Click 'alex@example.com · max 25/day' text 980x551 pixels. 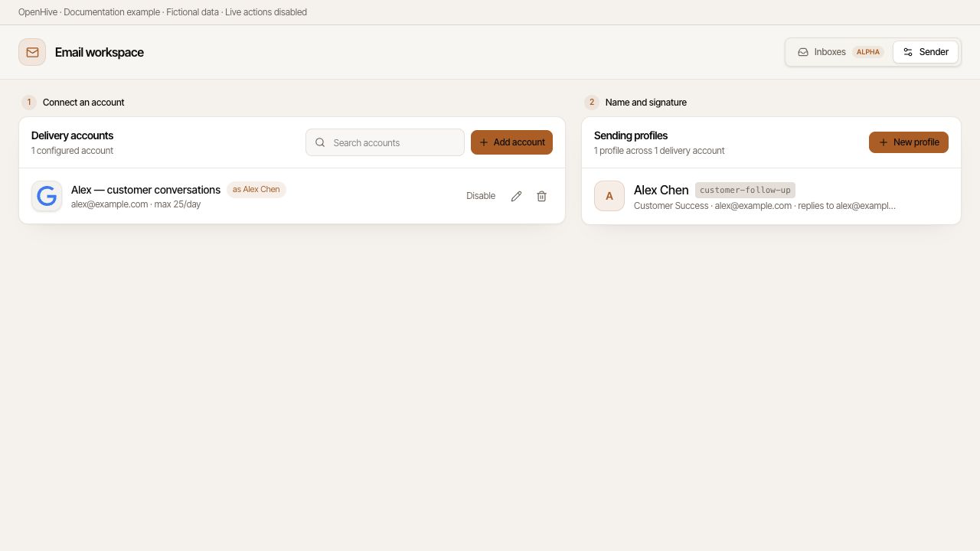(x=136, y=204)
